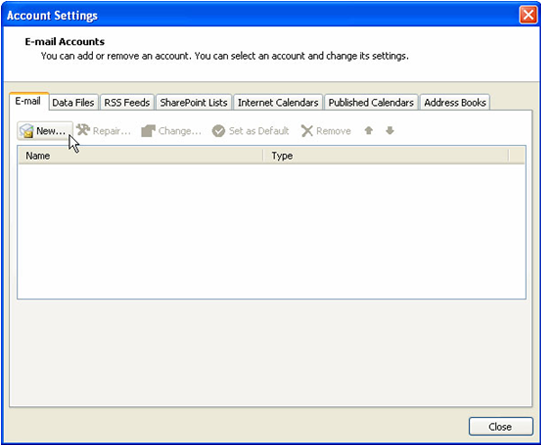Sort accounts by the Type column header
542x447 pixels.
coord(385,156)
